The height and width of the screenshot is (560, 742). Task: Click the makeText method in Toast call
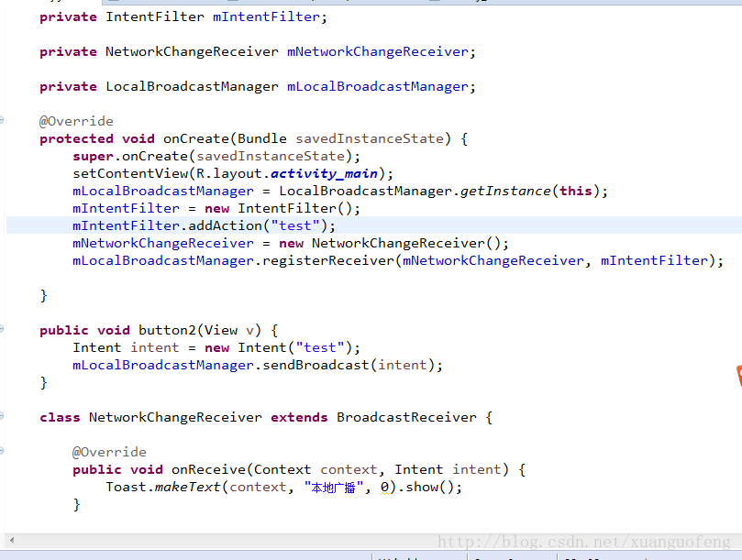click(188, 487)
